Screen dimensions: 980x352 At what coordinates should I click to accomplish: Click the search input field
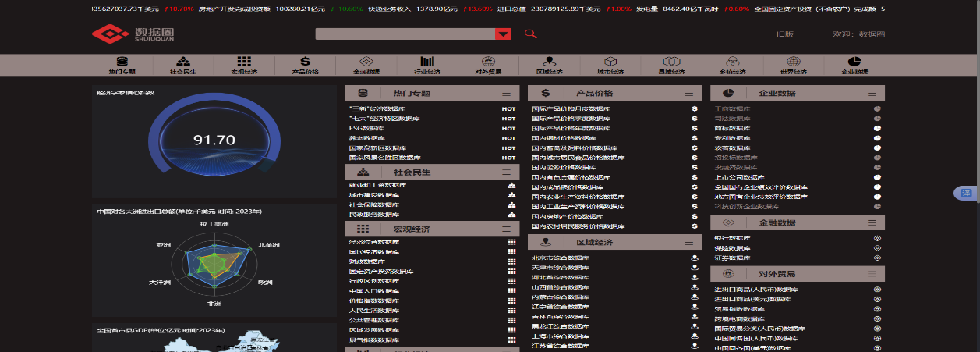click(405, 34)
